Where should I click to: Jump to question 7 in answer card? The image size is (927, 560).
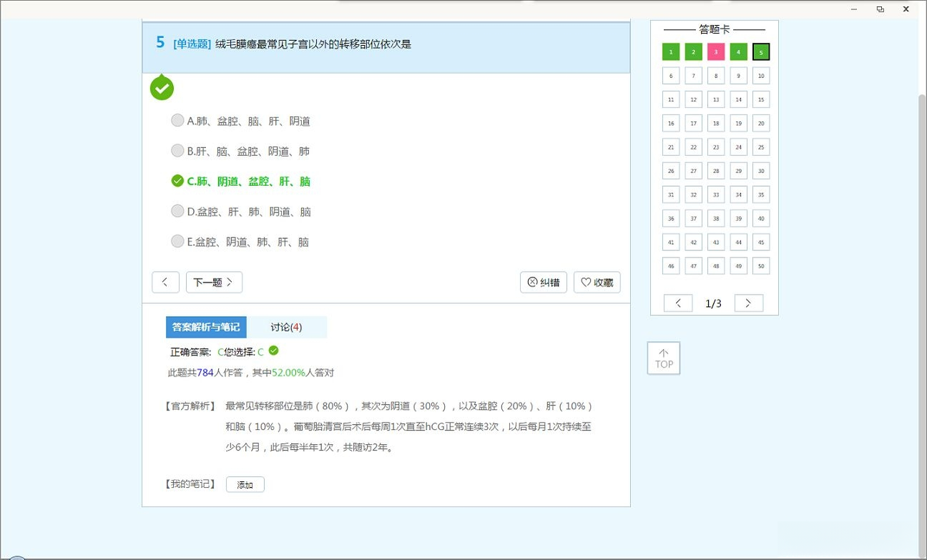[693, 76]
